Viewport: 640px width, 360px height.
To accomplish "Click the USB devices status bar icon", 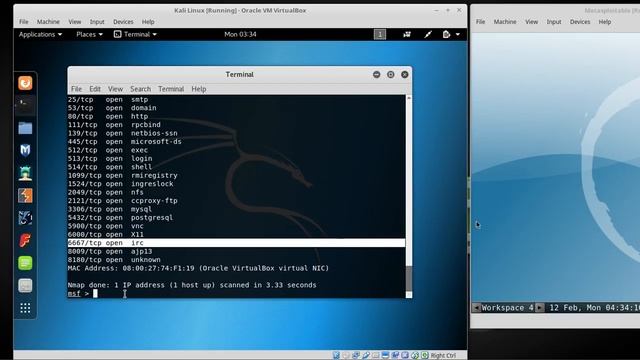I will 366,355.
